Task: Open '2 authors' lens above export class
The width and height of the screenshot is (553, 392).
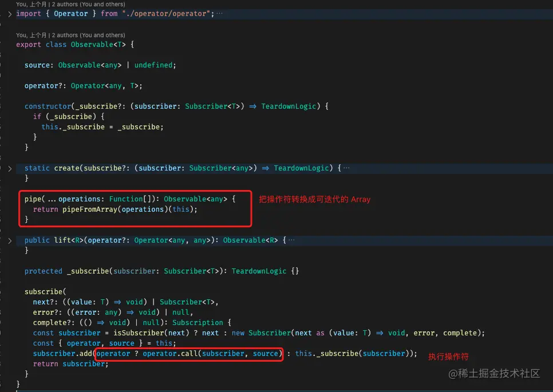Action: (x=88, y=35)
